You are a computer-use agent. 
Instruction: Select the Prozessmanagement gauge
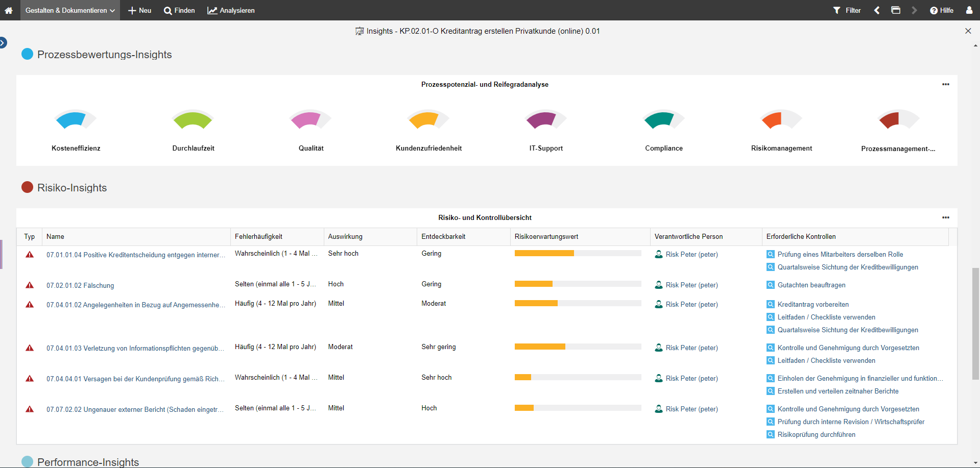tap(899, 120)
